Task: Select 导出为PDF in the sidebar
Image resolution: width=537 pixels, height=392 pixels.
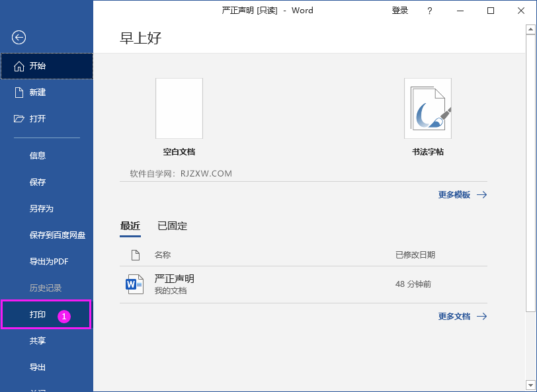Action: [50, 261]
